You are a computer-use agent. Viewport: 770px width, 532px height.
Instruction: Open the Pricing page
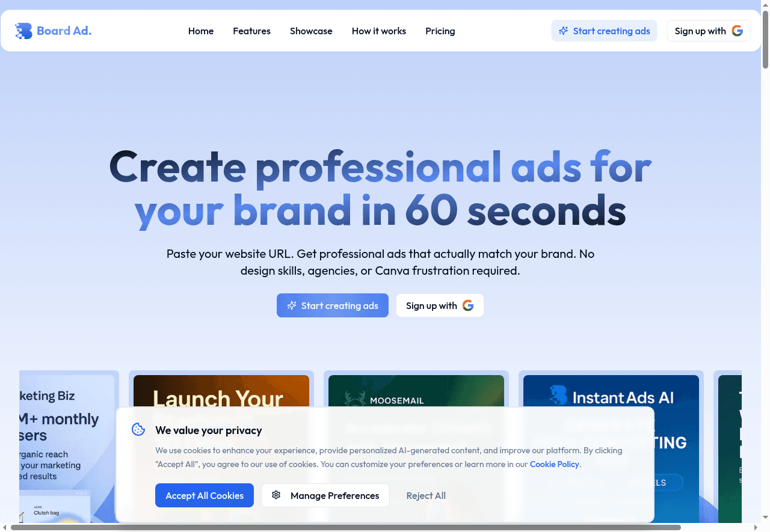coord(440,31)
